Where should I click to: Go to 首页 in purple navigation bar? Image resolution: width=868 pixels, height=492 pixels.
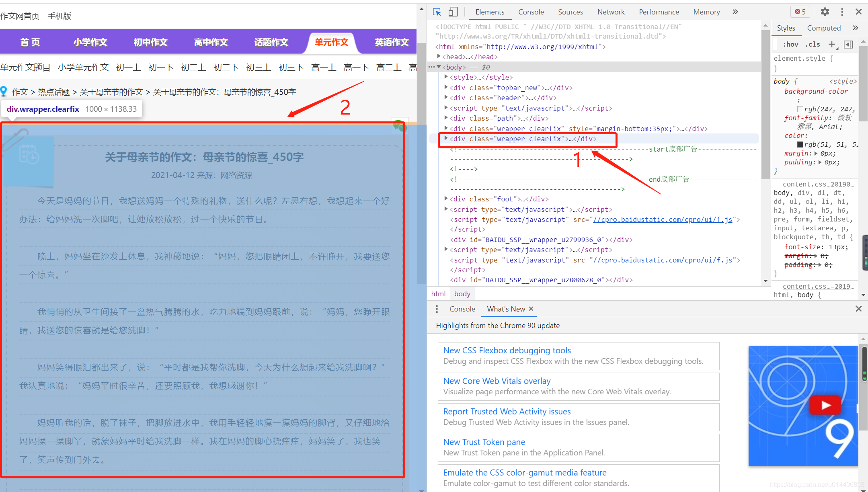coord(30,42)
